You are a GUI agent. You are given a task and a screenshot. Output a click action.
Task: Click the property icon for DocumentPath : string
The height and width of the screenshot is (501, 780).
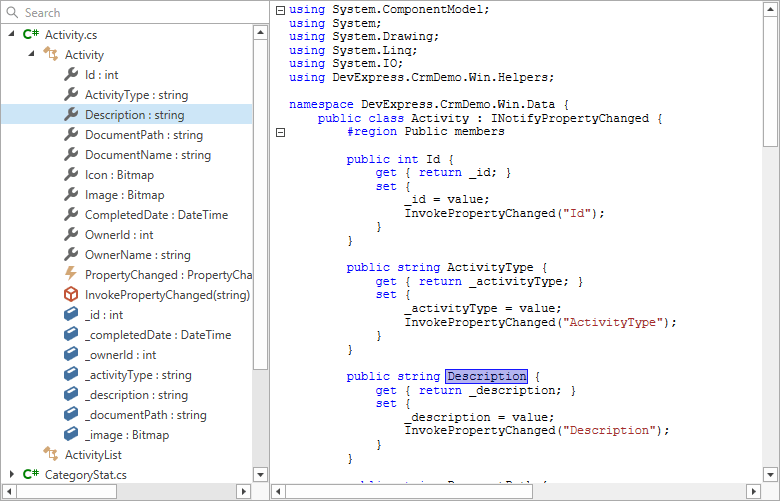[x=71, y=134]
